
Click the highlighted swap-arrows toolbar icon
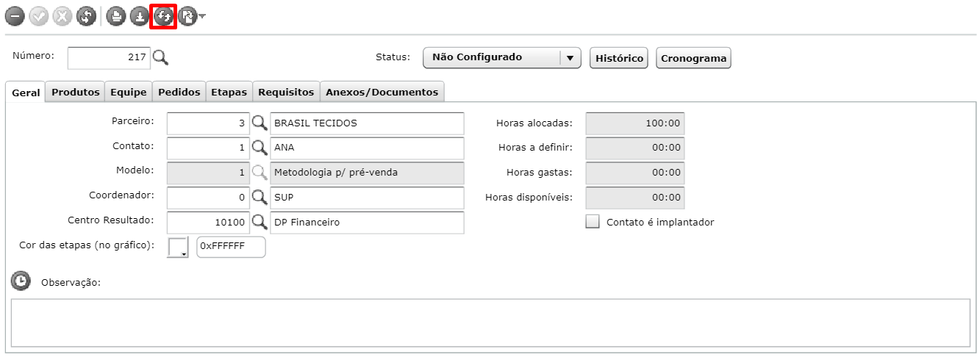[x=163, y=16]
